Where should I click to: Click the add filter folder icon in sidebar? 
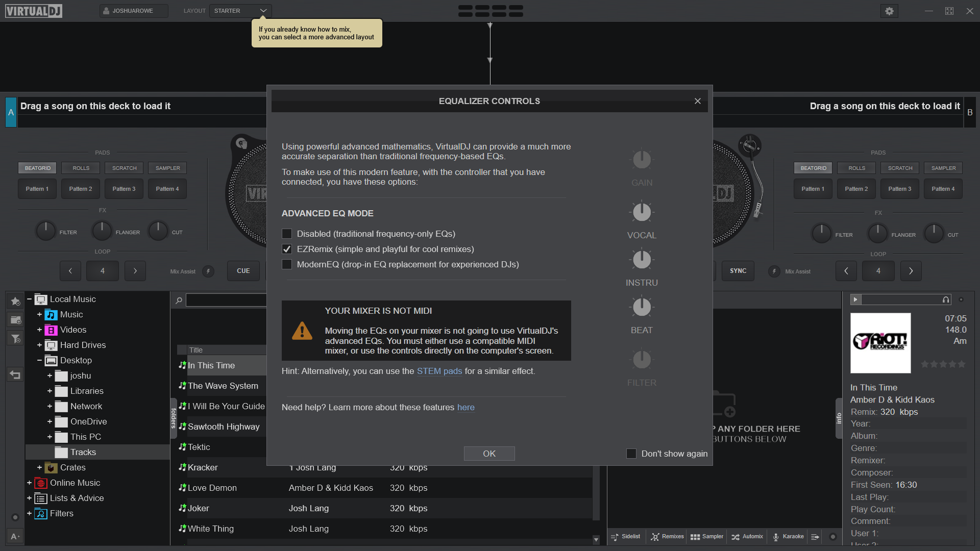[15, 338]
